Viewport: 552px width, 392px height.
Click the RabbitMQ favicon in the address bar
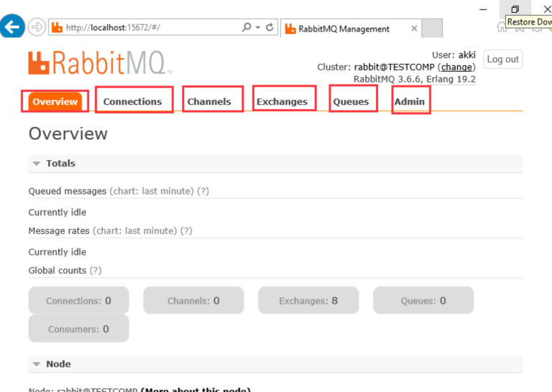(57, 27)
